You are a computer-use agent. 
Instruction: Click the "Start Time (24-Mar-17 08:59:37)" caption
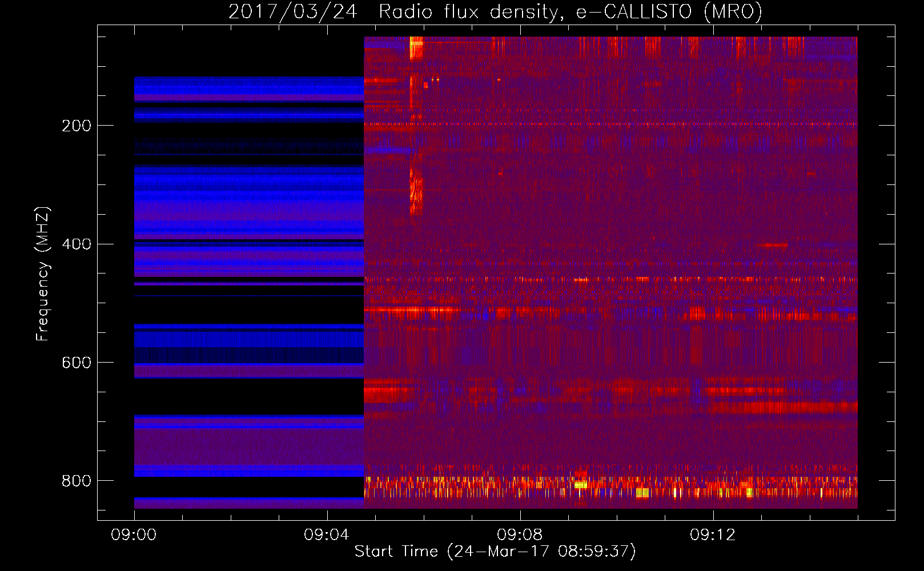pyautogui.click(x=495, y=552)
